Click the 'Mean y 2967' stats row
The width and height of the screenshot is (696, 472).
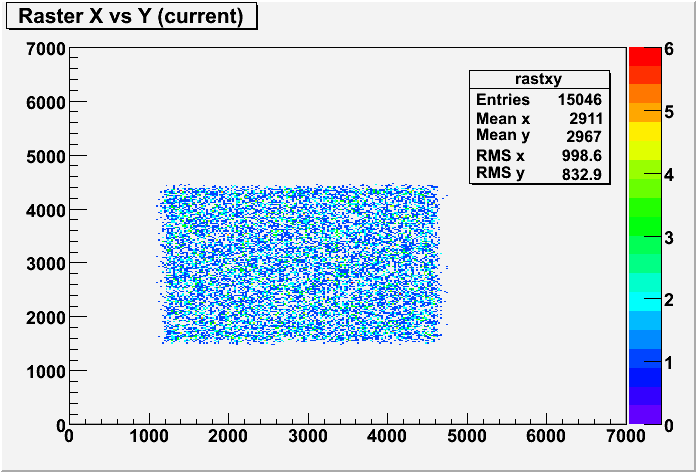click(x=539, y=136)
